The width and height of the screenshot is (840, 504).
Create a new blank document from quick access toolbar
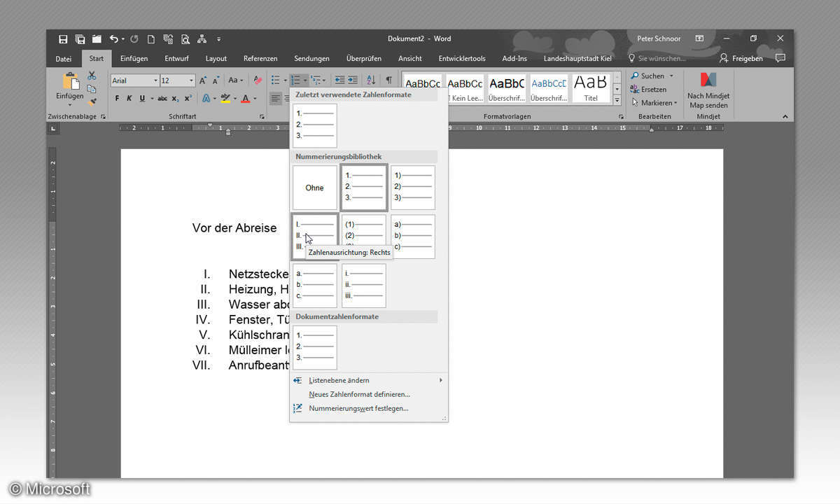pos(150,39)
